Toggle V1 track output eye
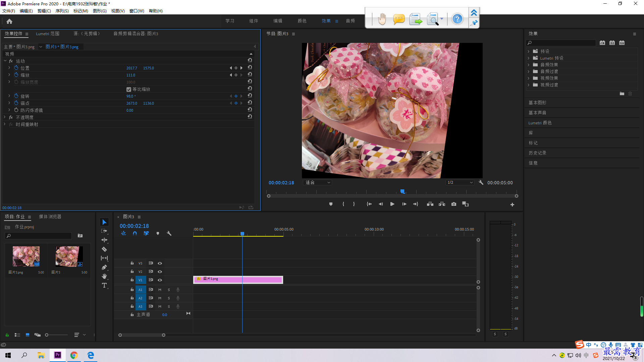 click(x=160, y=280)
